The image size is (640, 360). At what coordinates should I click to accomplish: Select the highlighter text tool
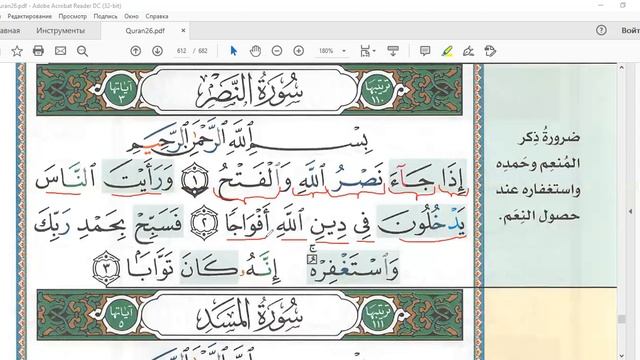[447, 51]
